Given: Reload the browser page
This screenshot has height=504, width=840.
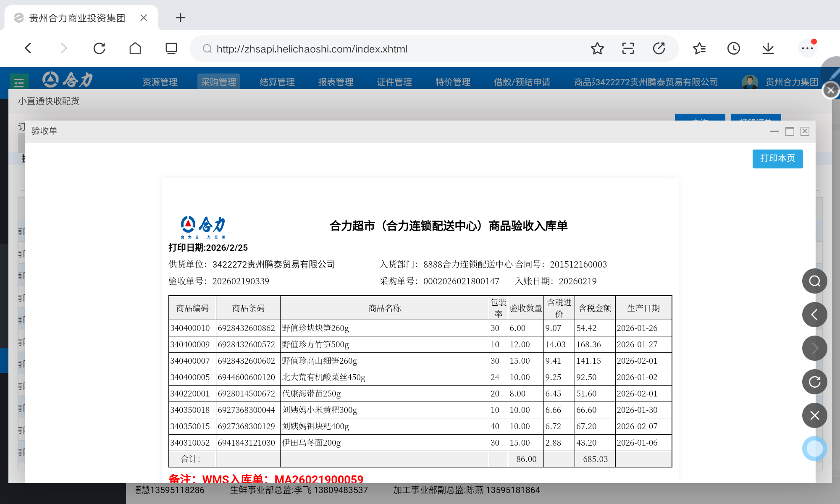Looking at the screenshot, I should (x=99, y=49).
